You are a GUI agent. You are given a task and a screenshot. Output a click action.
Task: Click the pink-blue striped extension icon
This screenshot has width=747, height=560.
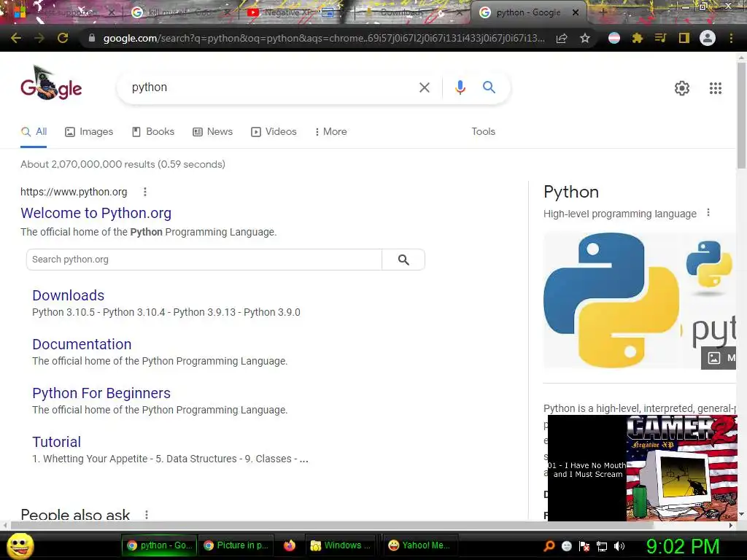[614, 38]
